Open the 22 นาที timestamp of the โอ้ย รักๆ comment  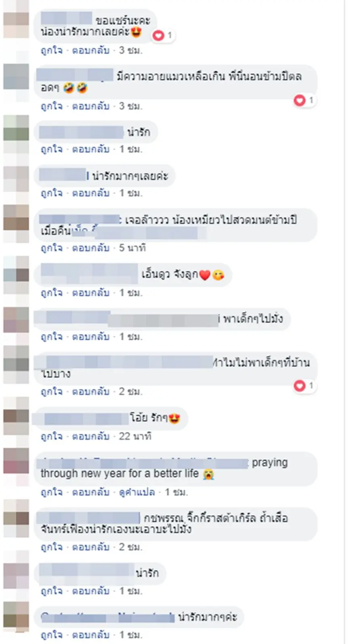(x=135, y=436)
